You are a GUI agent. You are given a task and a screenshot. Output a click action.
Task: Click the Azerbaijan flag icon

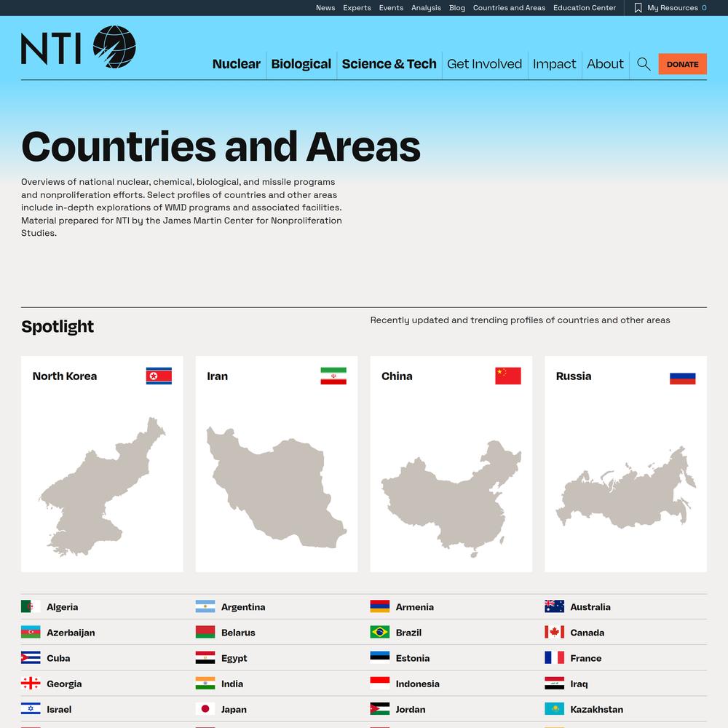(x=31, y=632)
